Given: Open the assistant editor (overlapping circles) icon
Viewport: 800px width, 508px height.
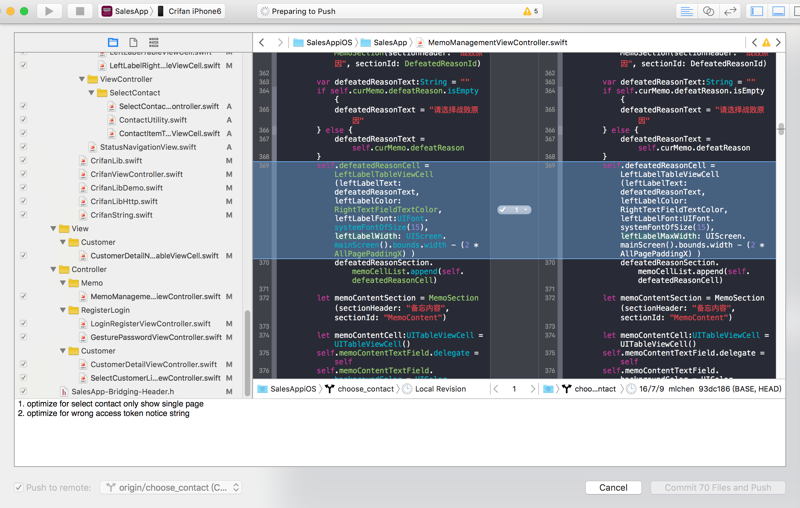Looking at the screenshot, I should pyautogui.click(x=708, y=11).
